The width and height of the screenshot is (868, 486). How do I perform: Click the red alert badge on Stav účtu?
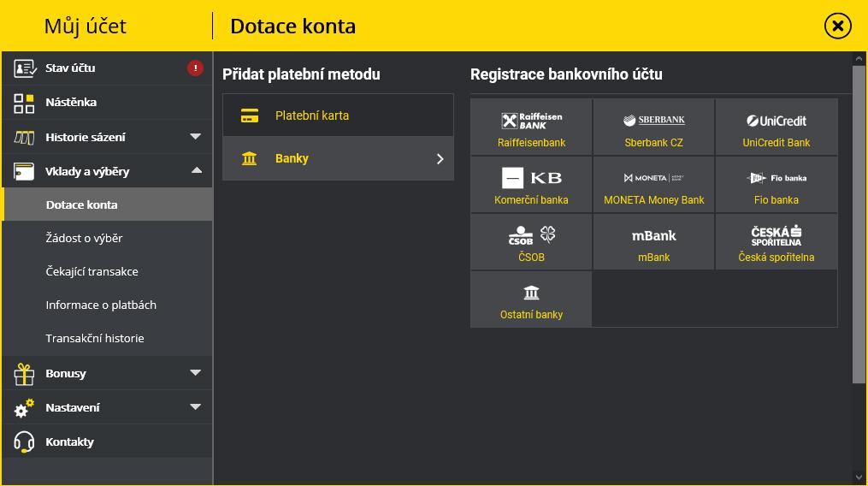(195, 68)
